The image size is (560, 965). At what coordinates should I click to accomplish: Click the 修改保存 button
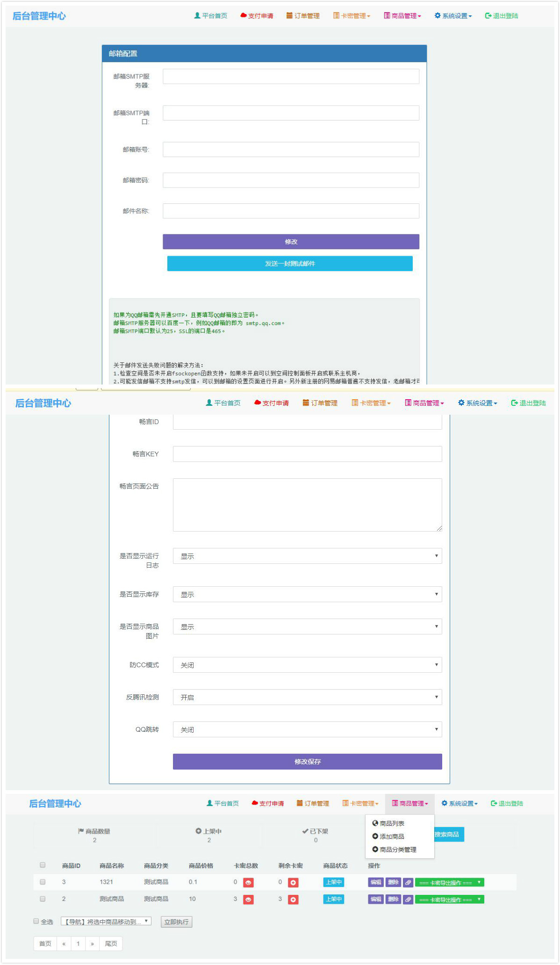(307, 762)
